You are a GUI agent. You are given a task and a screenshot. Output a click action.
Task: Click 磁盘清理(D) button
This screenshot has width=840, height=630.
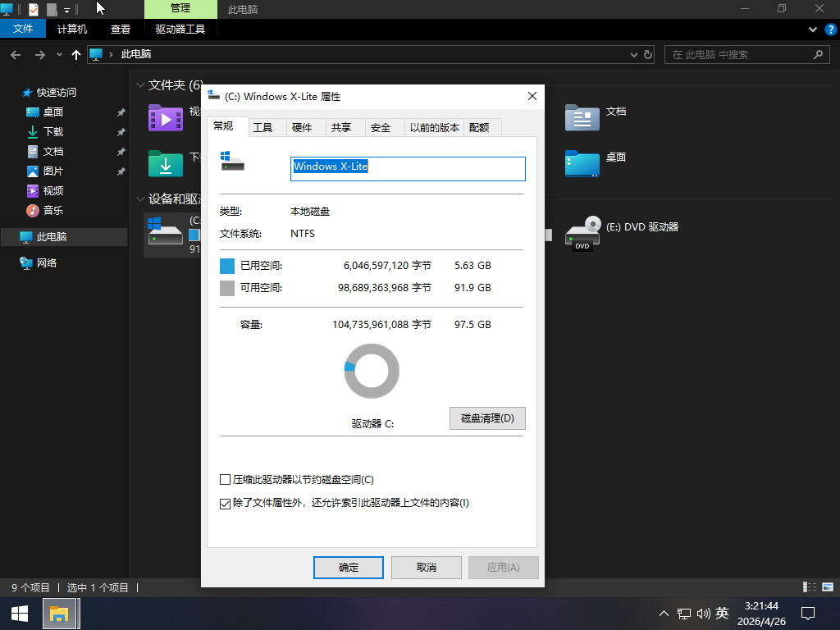pos(487,418)
